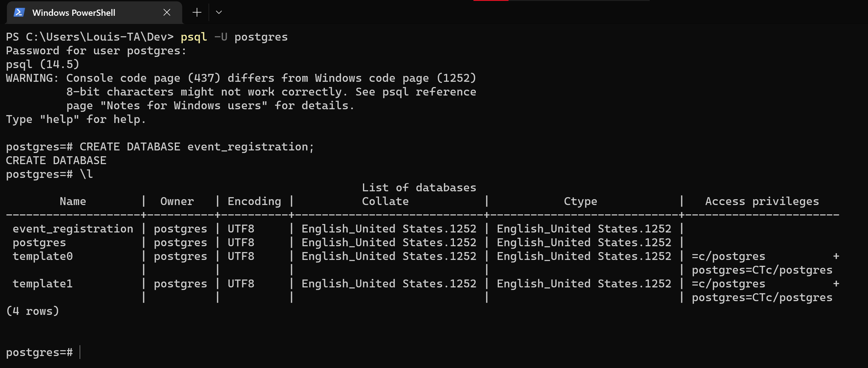The height and width of the screenshot is (368, 868).
Task: Click the \l command after the prompt
Action: (86, 174)
